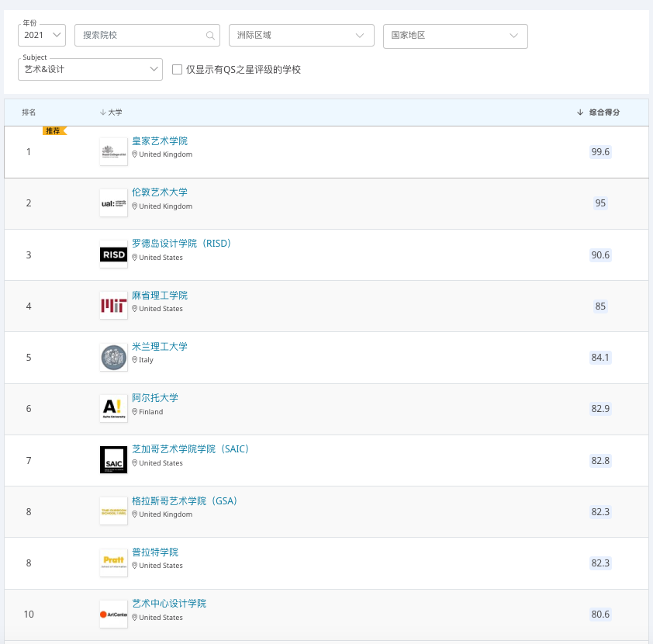This screenshot has width=653, height=644.
Task: Open the 阿尔托大学 link
Action: tap(155, 398)
